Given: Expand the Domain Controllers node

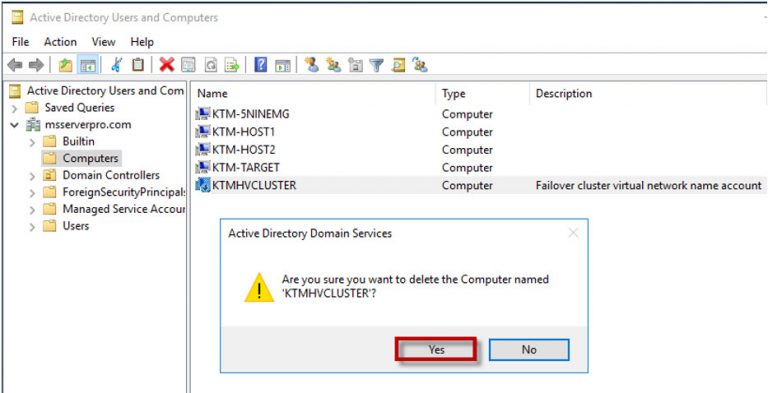Looking at the screenshot, I should coord(32,175).
